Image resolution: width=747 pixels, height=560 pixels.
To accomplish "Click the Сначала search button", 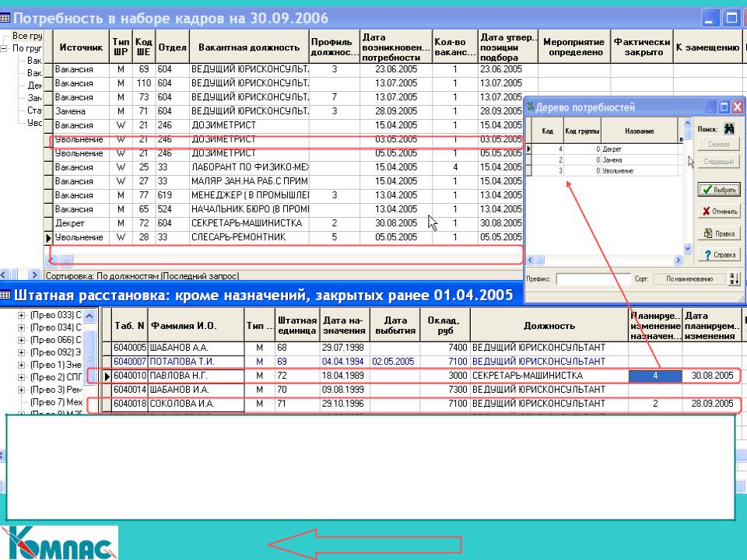I will (x=718, y=144).
